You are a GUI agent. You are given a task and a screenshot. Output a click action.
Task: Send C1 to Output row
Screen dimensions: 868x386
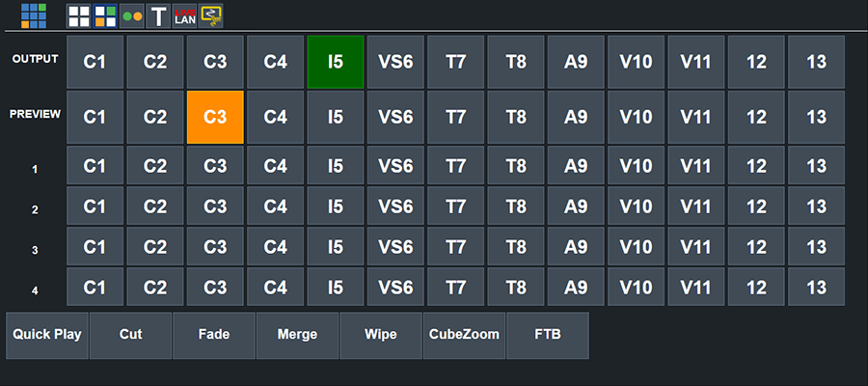pyautogui.click(x=95, y=62)
